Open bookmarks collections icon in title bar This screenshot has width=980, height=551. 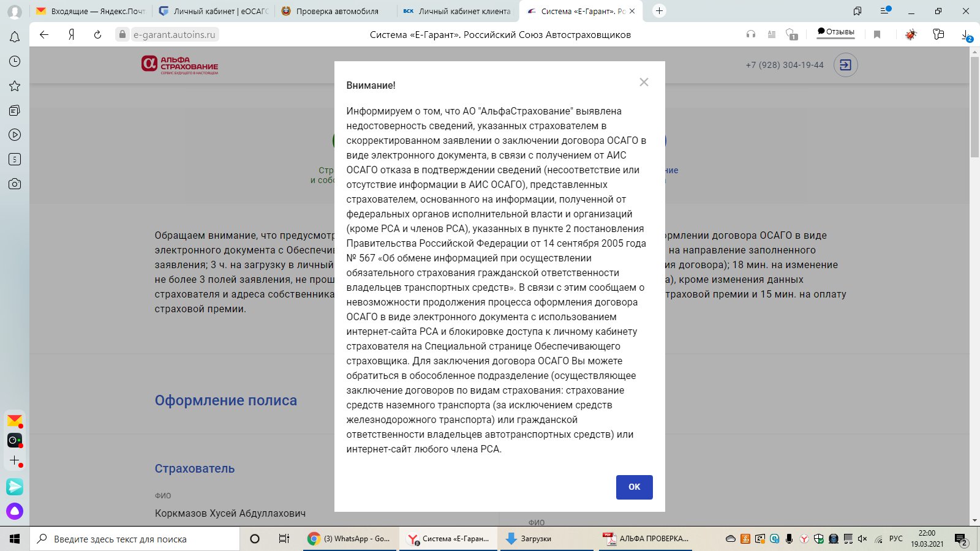[x=858, y=11]
